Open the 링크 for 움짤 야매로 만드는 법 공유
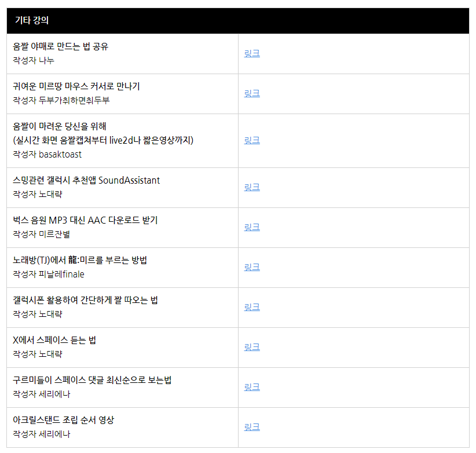The width and height of the screenshot is (476, 453). pyautogui.click(x=252, y=54)
